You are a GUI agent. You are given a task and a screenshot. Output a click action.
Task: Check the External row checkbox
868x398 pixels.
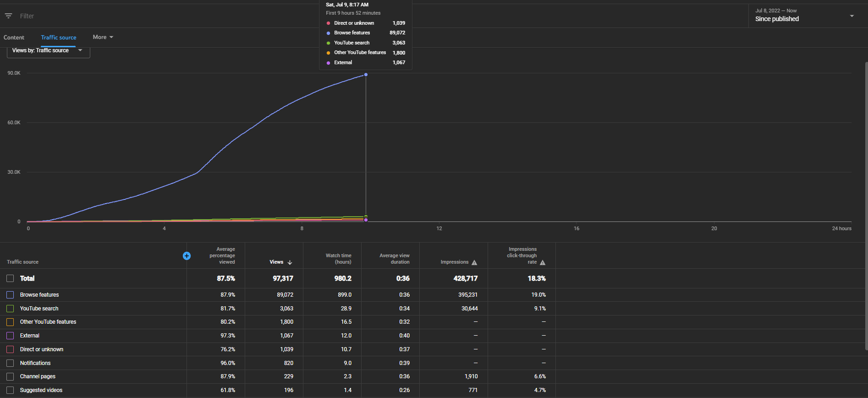[x=10, y=336]
